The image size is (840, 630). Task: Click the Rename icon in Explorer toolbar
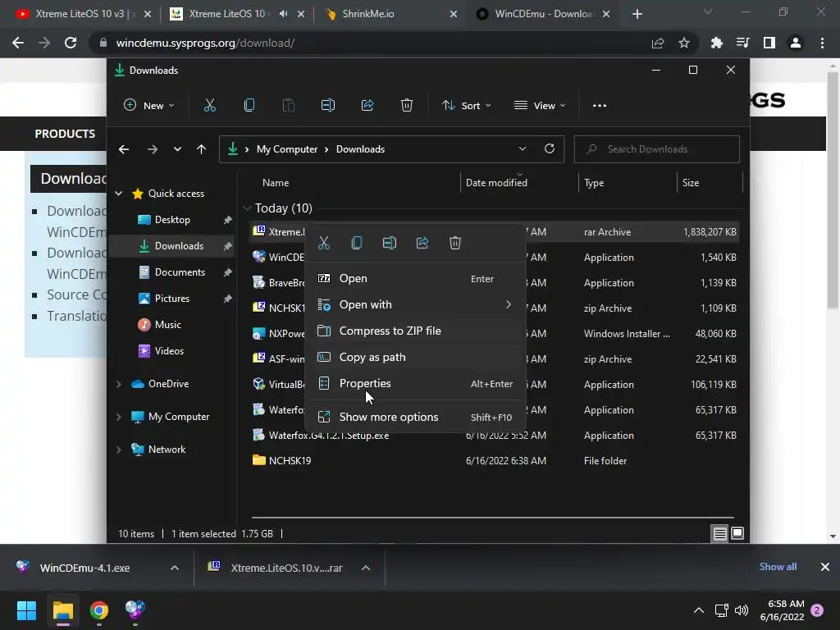(328, 106)
